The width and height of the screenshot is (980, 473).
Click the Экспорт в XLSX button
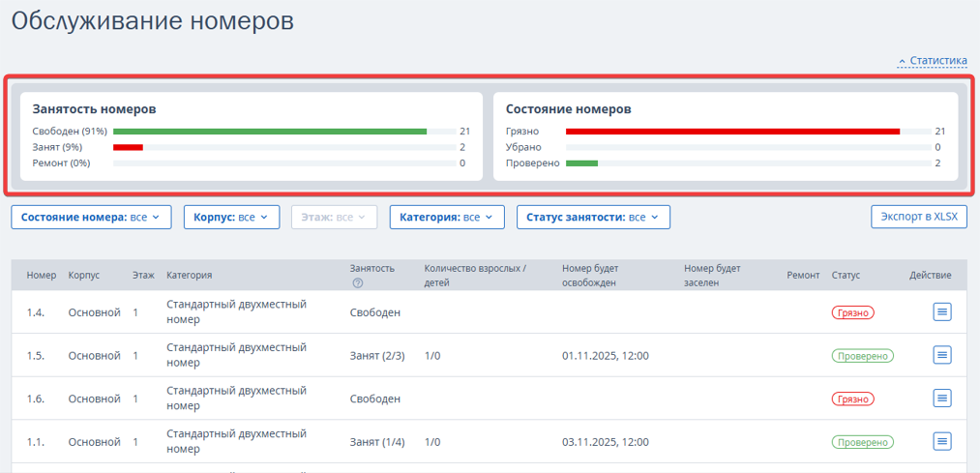click(918, 217)
